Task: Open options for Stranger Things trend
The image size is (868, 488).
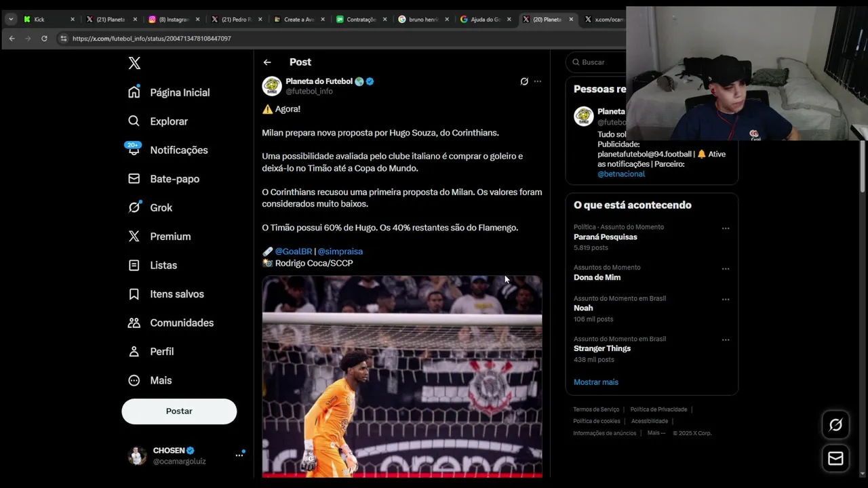Action: tap(726, 340)
